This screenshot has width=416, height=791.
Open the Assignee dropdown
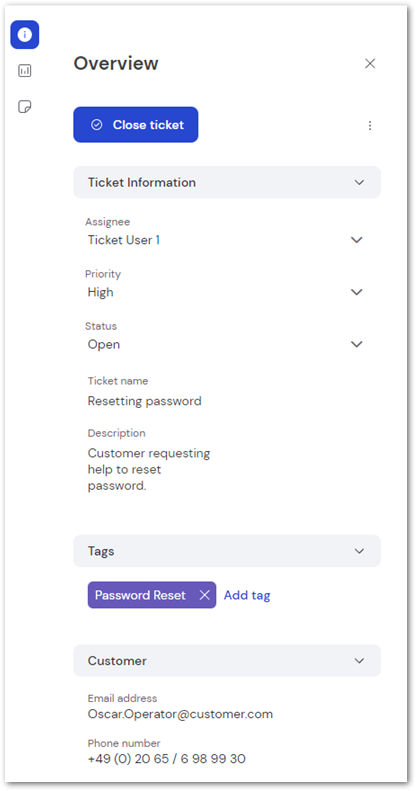pos(225,240)
